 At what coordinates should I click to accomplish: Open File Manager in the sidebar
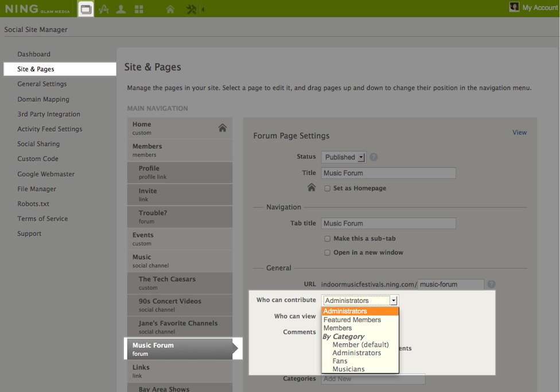coord(37,189)
